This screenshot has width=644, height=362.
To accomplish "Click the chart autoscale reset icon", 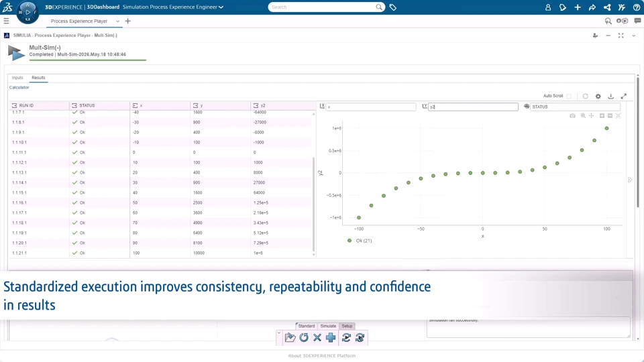I will point(618,116).
